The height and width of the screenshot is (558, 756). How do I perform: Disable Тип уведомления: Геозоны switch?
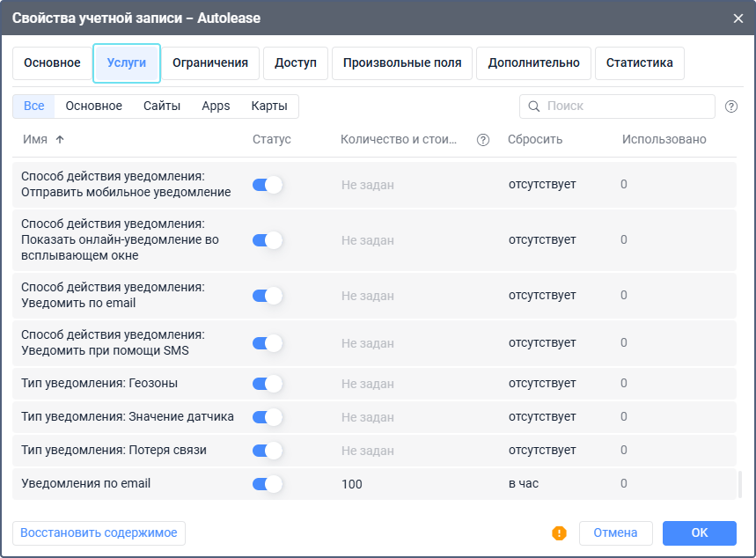(267, 384)
